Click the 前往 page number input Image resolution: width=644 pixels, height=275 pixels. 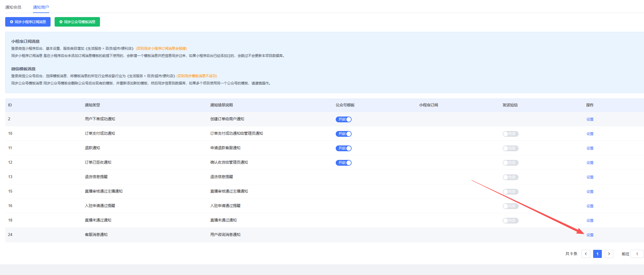pos(637,254)
